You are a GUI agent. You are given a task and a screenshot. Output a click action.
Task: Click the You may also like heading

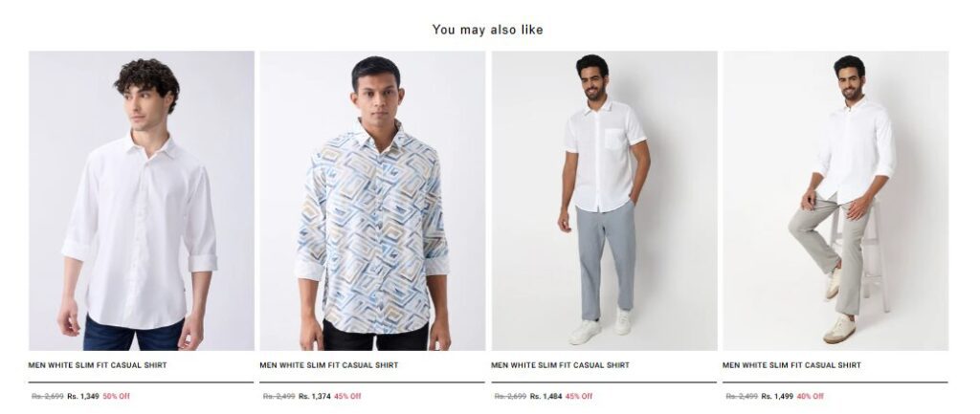[x=487, y=30]
